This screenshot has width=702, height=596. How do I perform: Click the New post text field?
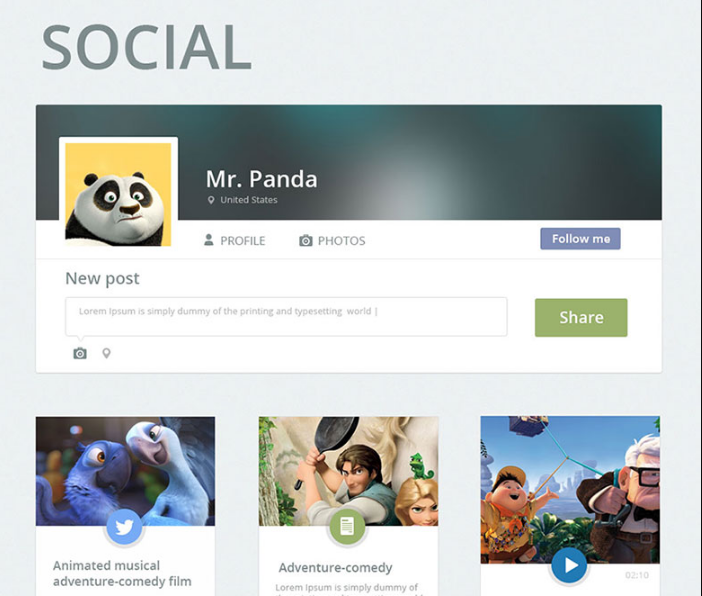point(286,317)
